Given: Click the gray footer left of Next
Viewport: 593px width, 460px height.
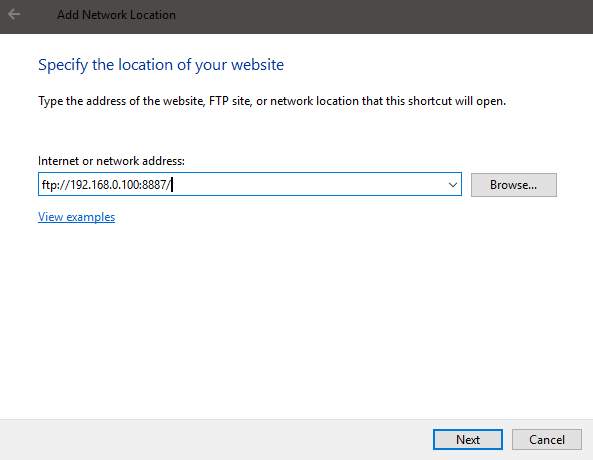Looking at the screenshot, I should point(216,440).
